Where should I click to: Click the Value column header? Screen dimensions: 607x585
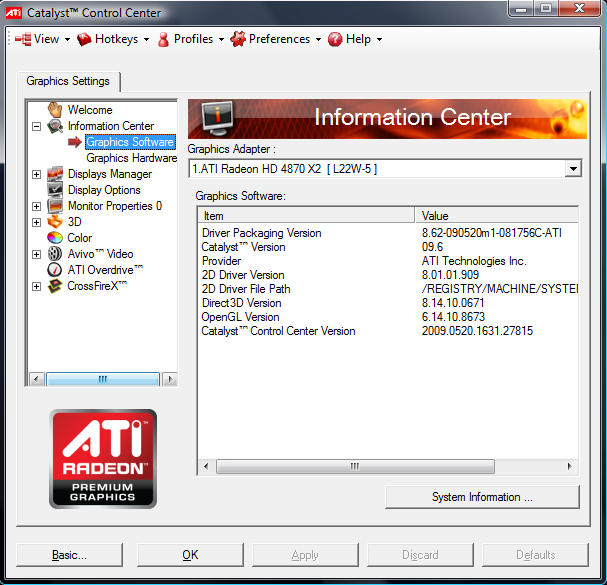click(x=497, y=216)
